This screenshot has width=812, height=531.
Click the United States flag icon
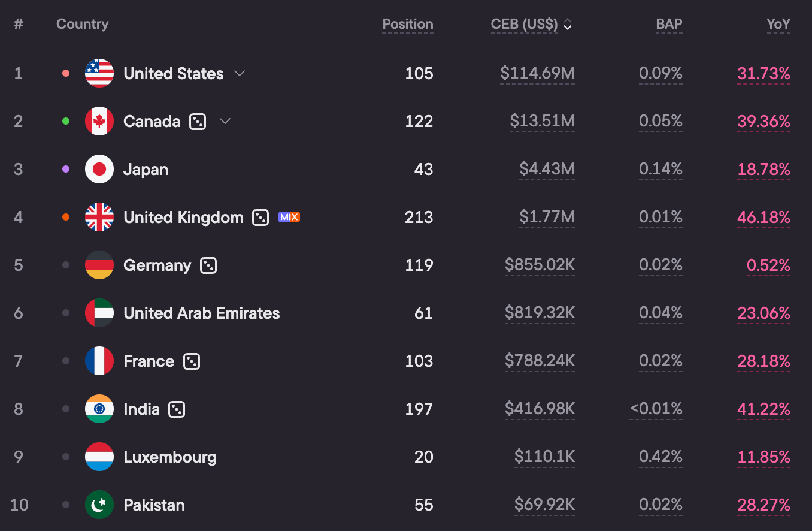(99, 73)
